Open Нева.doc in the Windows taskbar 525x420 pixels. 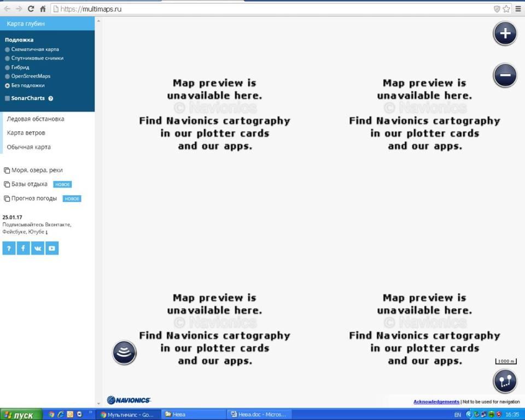pos(259,415)
